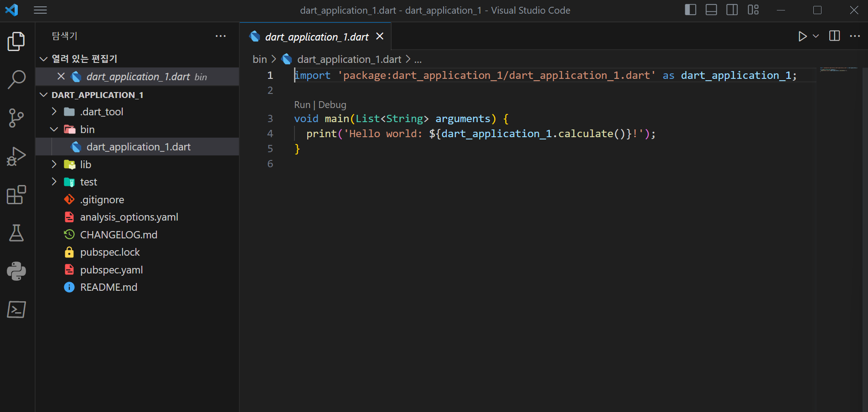Open the Explorer panel More Actions ellipsis

221,36
